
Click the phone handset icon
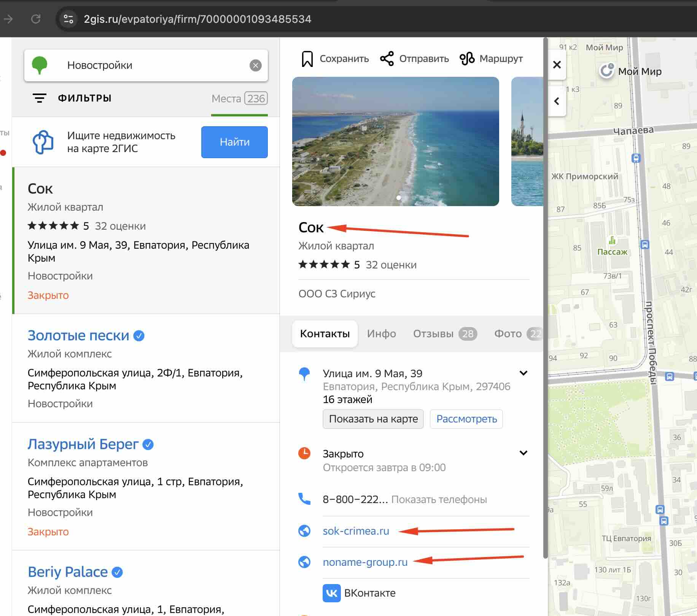pyautogui.click(x=304, y=499)
